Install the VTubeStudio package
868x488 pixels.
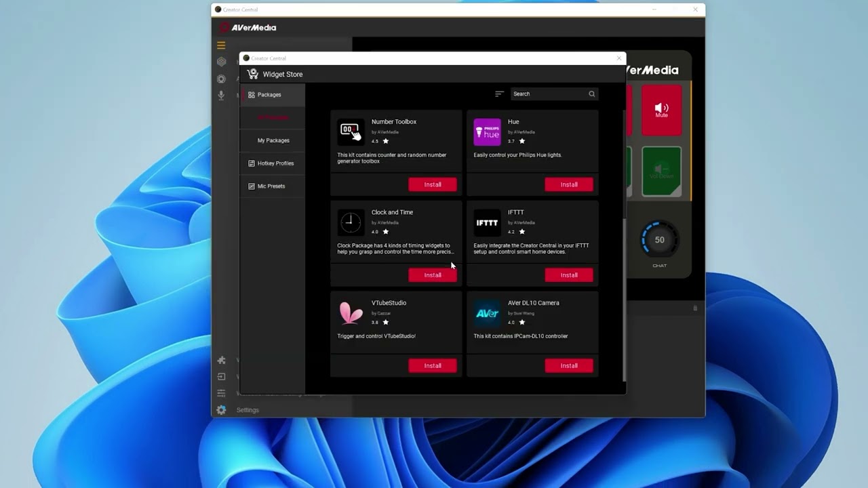click(x=433, y=365)
